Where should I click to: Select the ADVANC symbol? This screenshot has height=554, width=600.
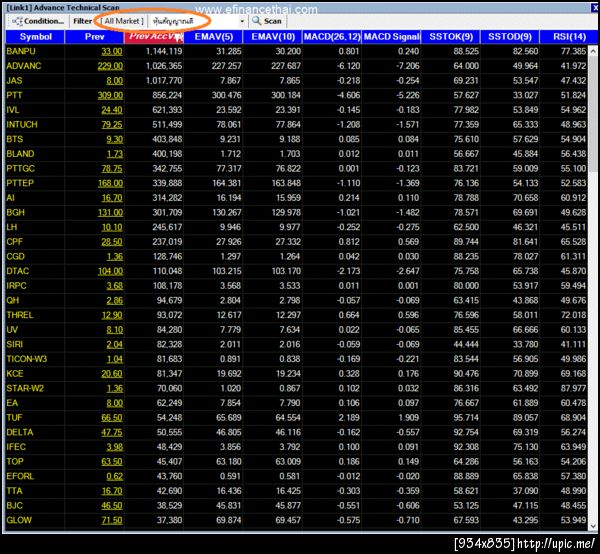point(24,66)
